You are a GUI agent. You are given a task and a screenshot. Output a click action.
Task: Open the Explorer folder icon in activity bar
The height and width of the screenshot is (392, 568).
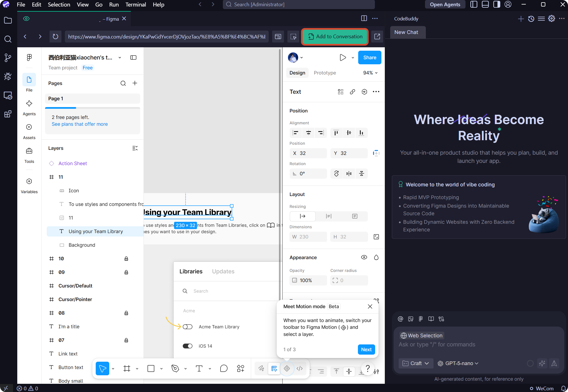click(8, 20)
